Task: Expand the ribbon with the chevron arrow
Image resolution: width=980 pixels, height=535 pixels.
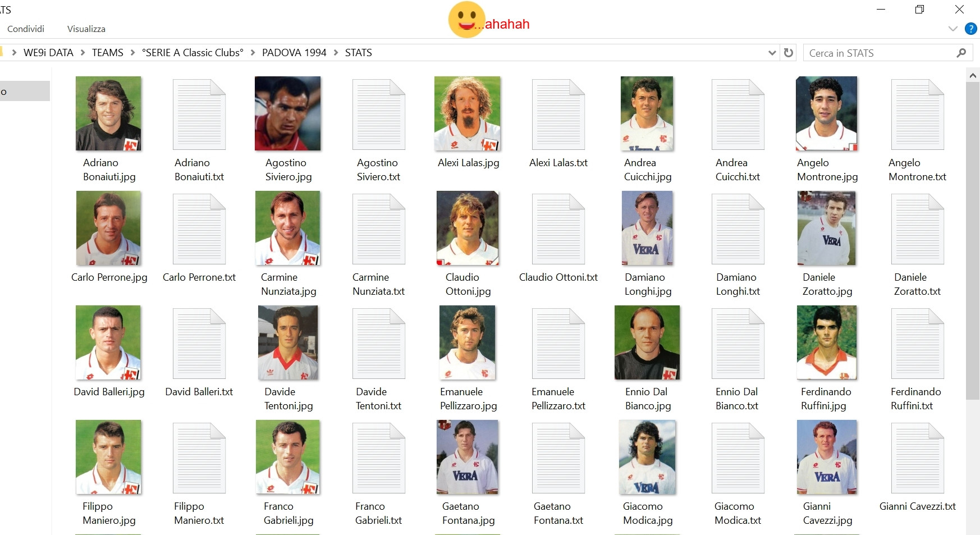Action: [x=952, y=29]
